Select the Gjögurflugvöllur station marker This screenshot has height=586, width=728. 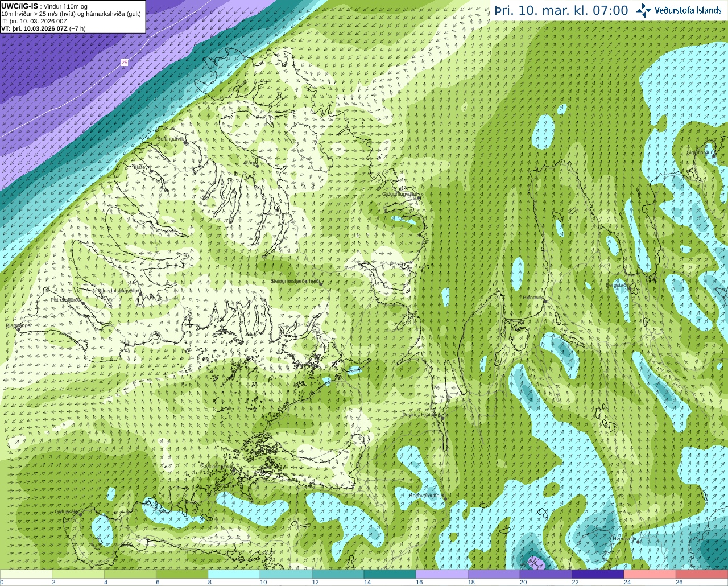pos(418,198)
